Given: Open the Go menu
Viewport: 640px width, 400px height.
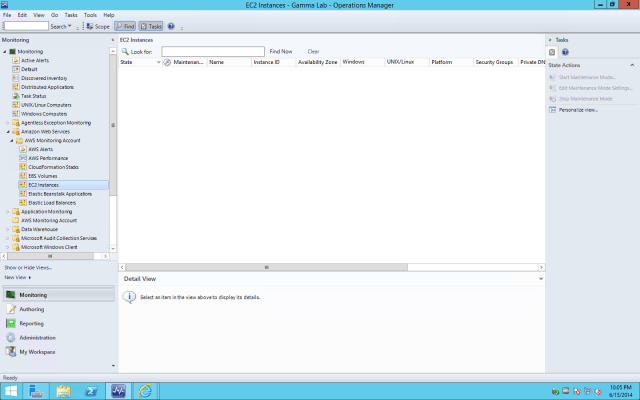Looking at the screenshot, I should [x=54, y=15].
